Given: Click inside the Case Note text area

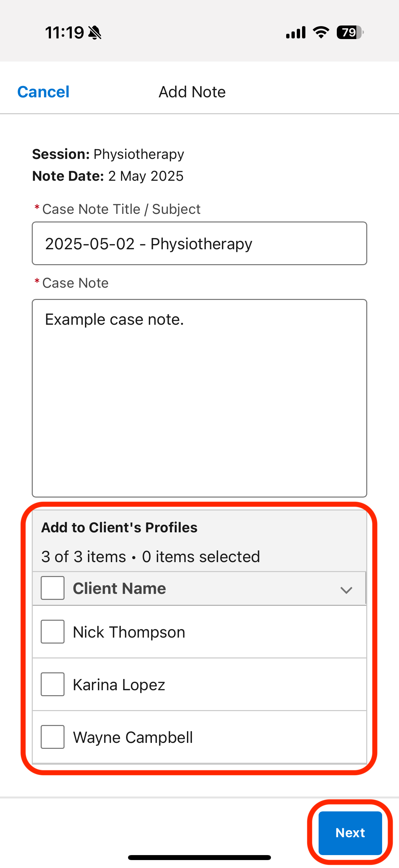Looking at the screenshot, I should tap(199, 398).
